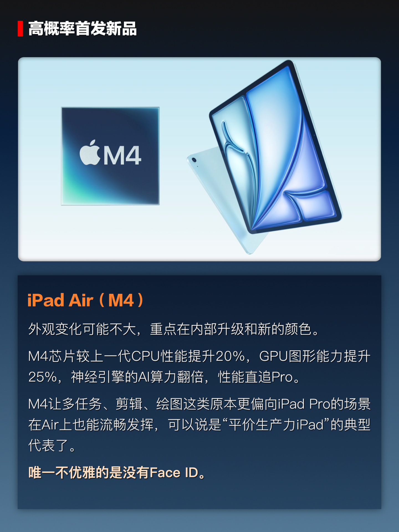The width and height of the screenshot is (399, 532).
Task: Click the quoted phrase 平价生产力iPad
Action: 276,424
